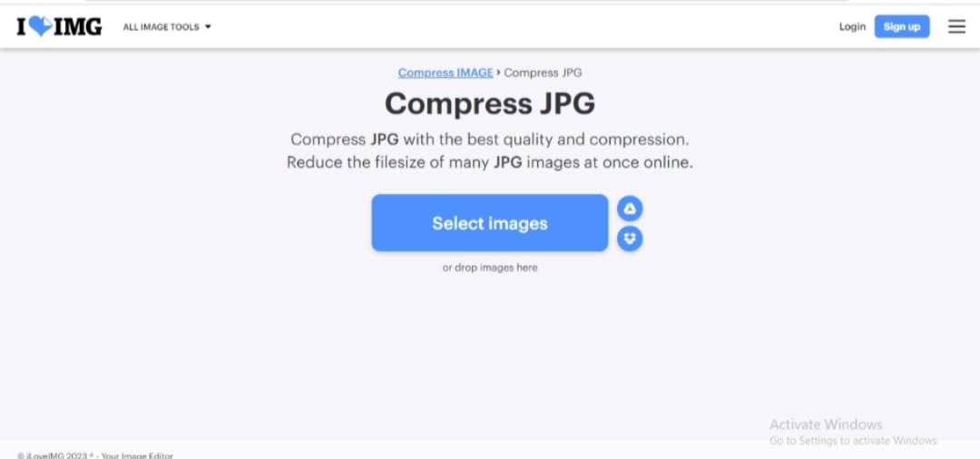Click the 'best quality and compression' description line
The height and width of the screenshot is (459, 980).
click(x=489, y=139)
